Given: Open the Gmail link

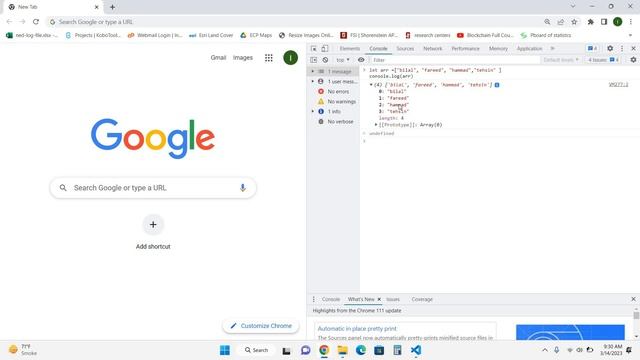Looking at the screenshot, I should click(218, 58).
